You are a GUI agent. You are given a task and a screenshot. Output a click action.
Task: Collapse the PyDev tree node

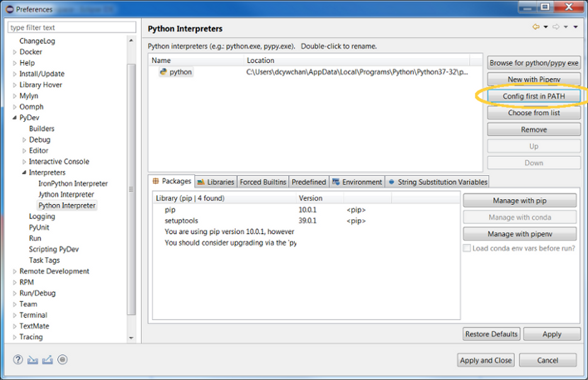pos(15,118)
